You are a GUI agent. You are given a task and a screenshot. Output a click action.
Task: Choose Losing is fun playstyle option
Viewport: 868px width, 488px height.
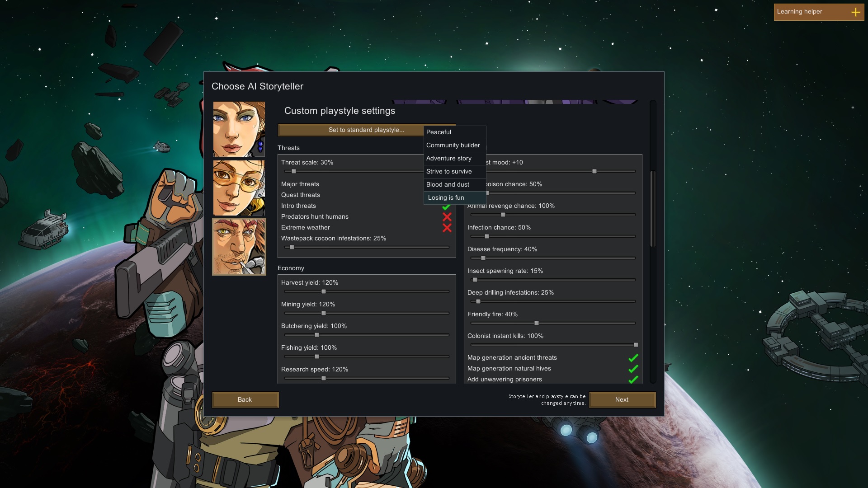(x=455, y=197)
